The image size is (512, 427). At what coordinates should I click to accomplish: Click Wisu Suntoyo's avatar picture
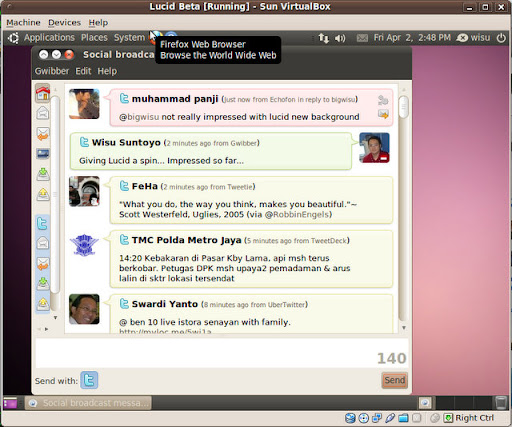pyautogui.click(x=374, y=148)
